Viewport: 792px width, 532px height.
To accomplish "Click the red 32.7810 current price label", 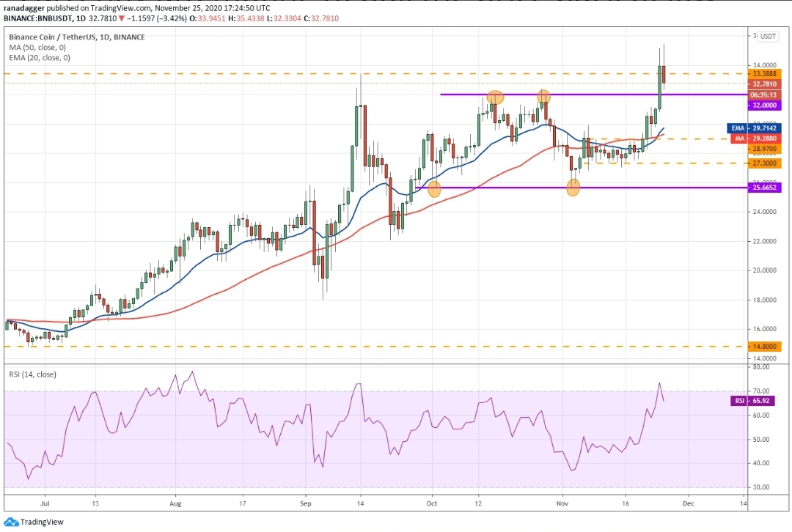I will coord(765,84).
